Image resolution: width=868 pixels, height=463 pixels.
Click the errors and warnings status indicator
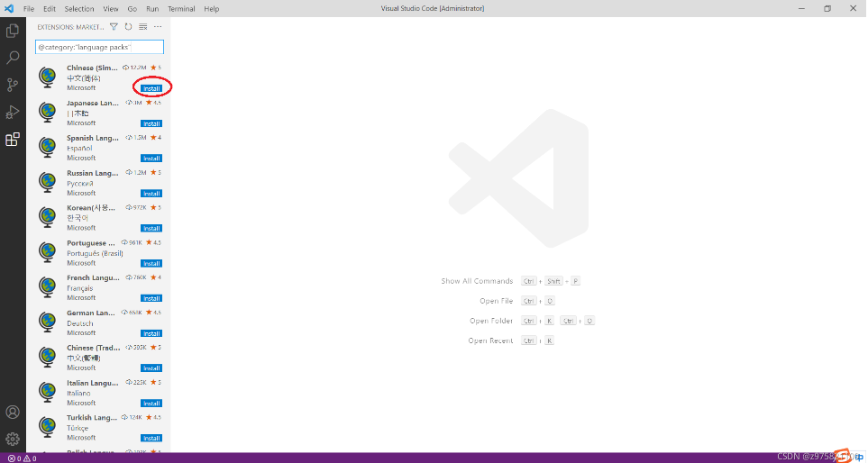point(23,458)
